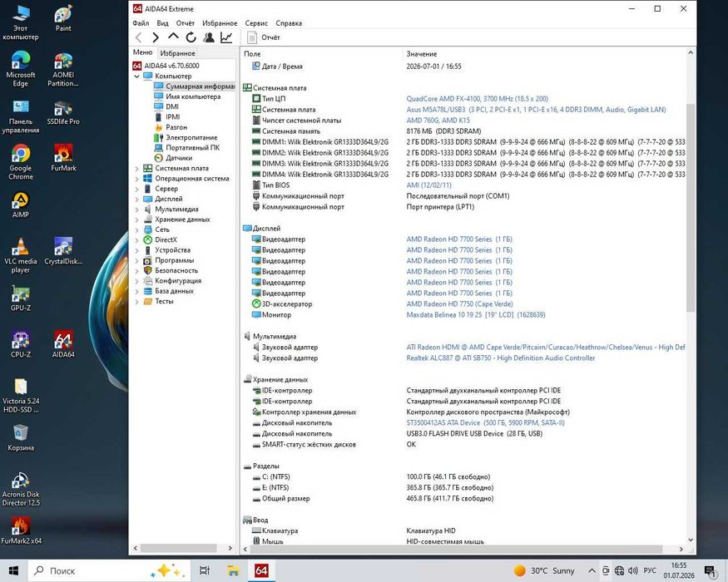Open Microsoft Edge desktop shortcut
728x582 pixels.
coord(21,69)
